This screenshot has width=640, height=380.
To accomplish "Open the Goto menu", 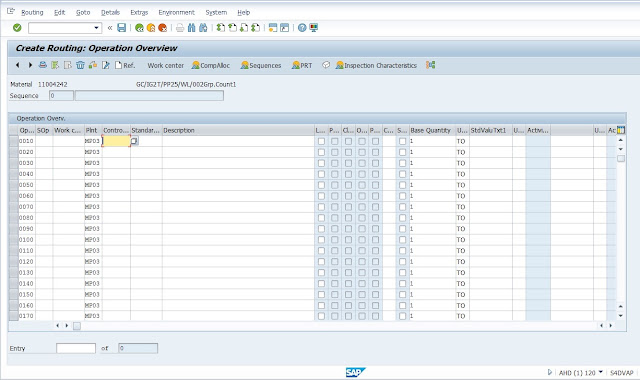I will (x=83, y=12).
